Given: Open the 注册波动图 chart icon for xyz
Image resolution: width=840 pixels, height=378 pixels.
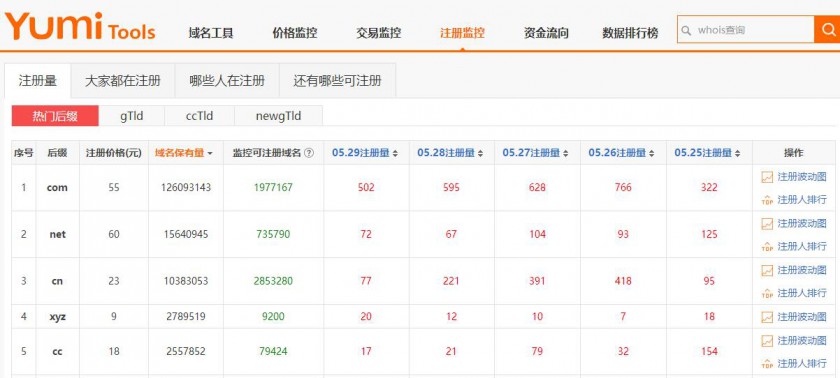Looking at the screenshot, I should pyautogui.click(x=767, y=317).
